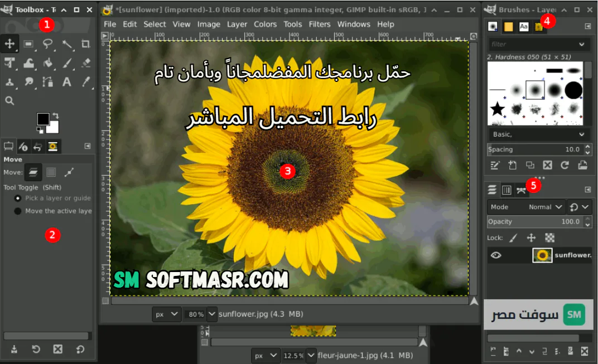The image size is (598, 364).
Task: Select the large solid black round brush
Action: [573, 90]
